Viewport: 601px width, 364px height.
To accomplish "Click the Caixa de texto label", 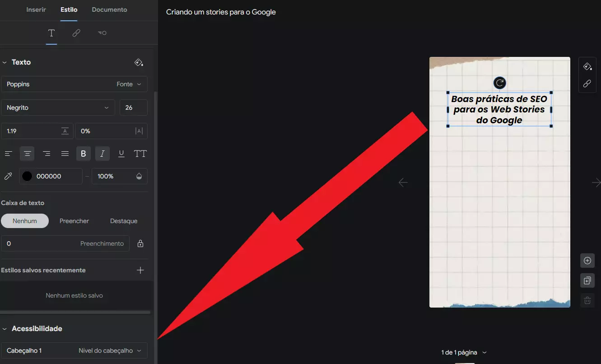I will tap(23, 203).
